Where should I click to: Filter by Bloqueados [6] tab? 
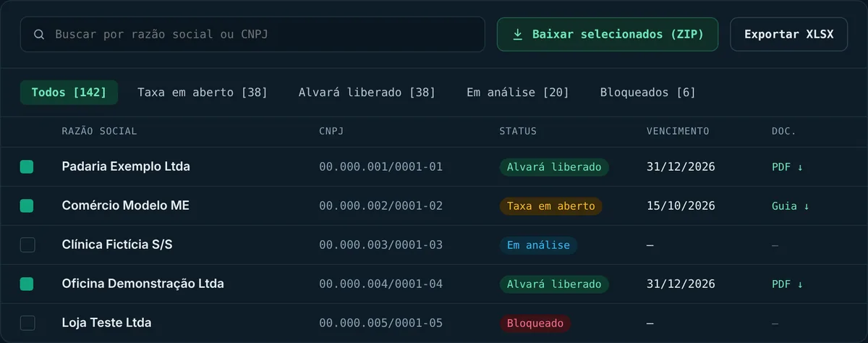coord(647,92)
